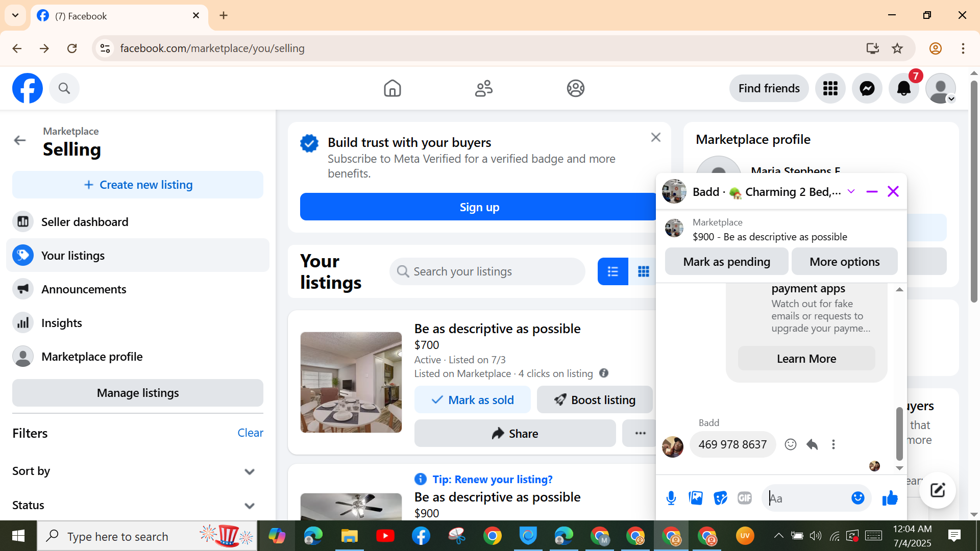
Task: Send a thumbs up like
Action: coord(890,498)
